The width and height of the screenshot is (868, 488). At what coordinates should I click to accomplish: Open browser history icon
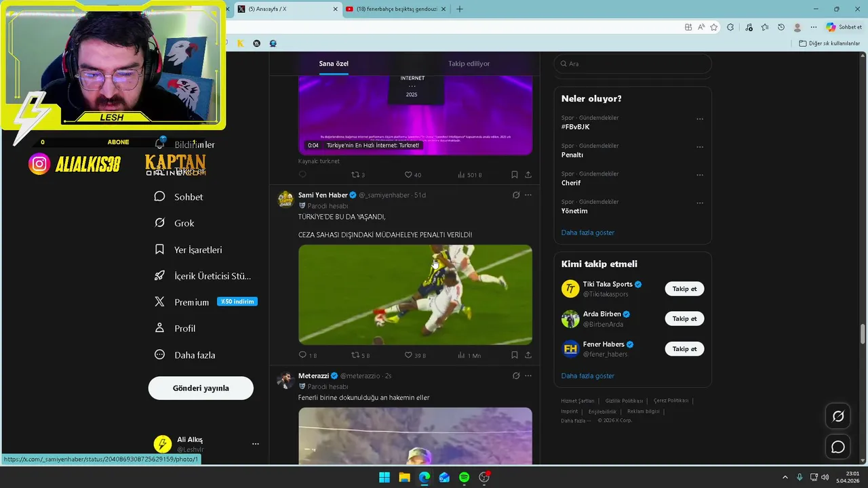click(x=781, y=27)
